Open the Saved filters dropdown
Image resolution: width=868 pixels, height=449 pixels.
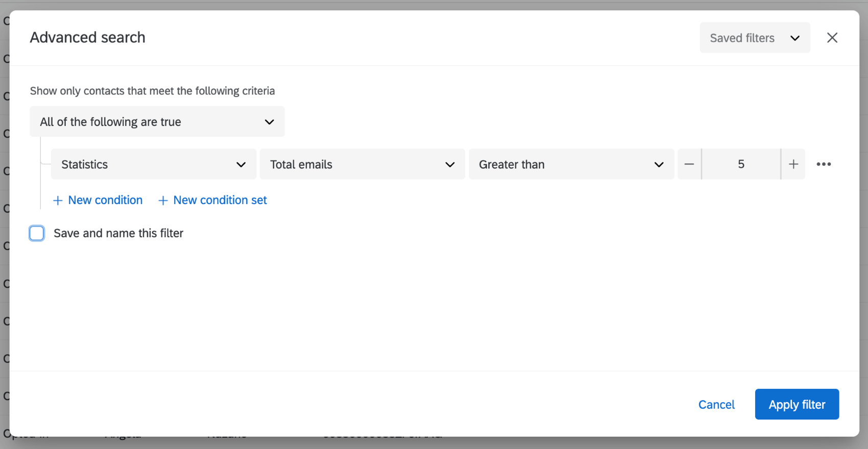[754, 38]
